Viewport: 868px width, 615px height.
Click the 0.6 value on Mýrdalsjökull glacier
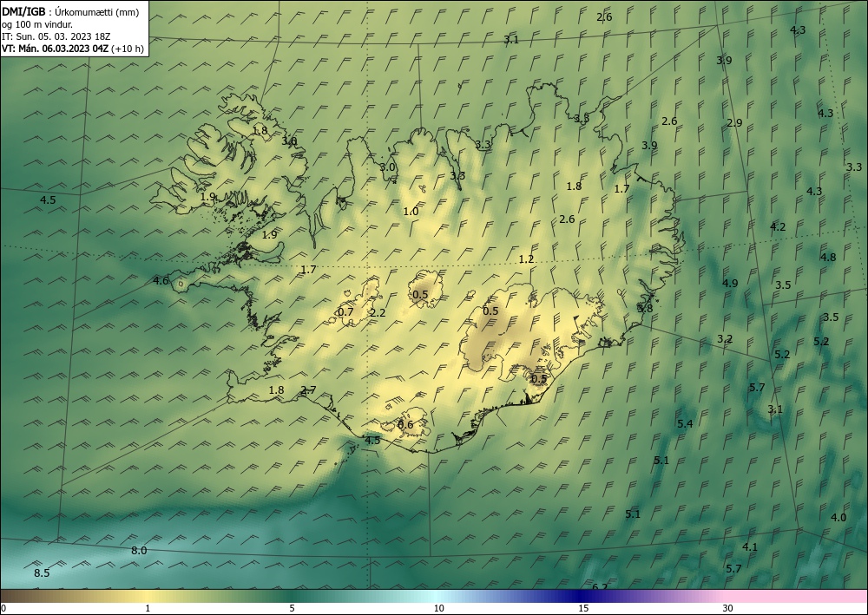click(x=405, y=425)
